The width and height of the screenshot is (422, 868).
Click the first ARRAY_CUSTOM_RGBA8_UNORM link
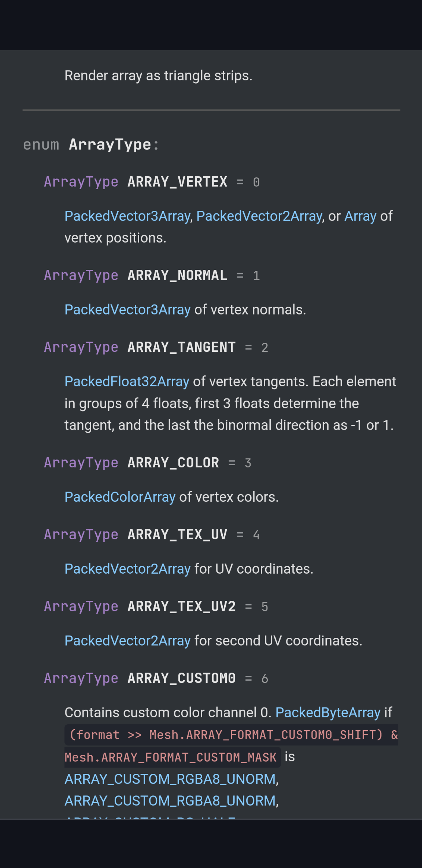click(170, 779)
